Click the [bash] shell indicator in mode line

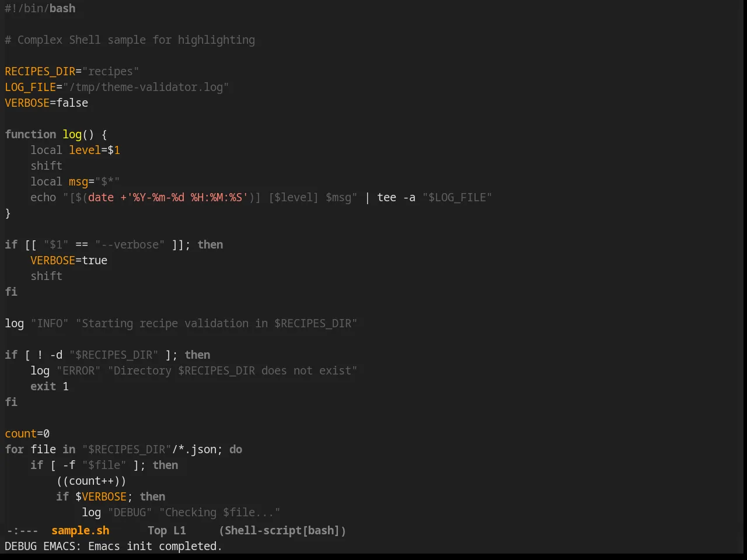tap(321, 530)
